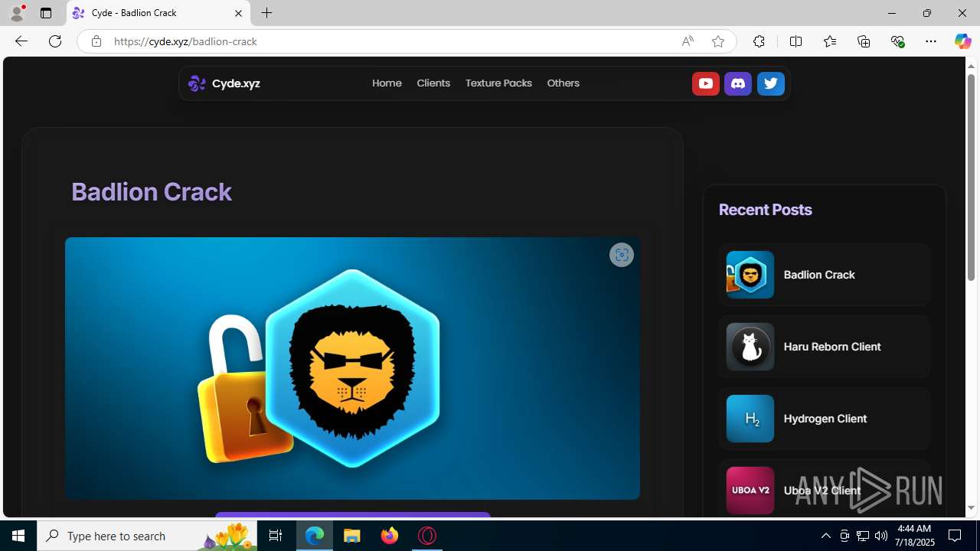This screenshot has width=980, height=551.
Task: Open the Clients menu
Action: (433, 83)
